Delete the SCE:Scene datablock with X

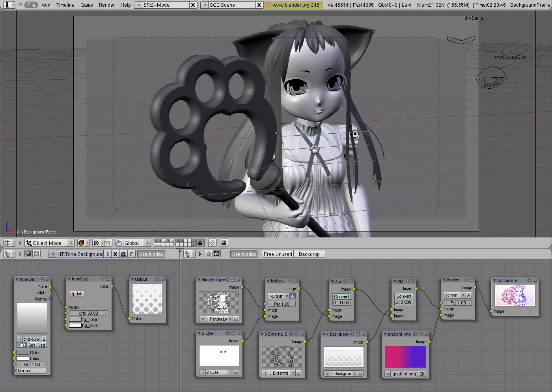(x=259, y=5)
